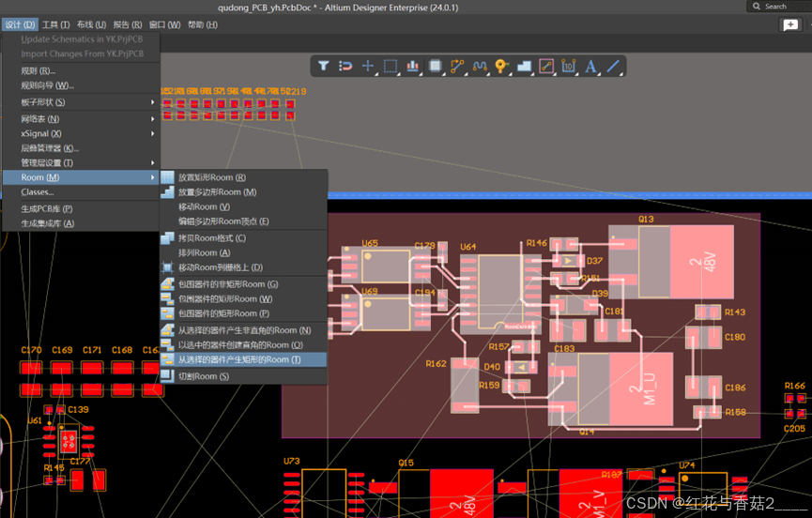Select 移动Room (V) submenu entry
Image resolution: width=812 pixels, height=518 pixels.
(x=244, y=207)
